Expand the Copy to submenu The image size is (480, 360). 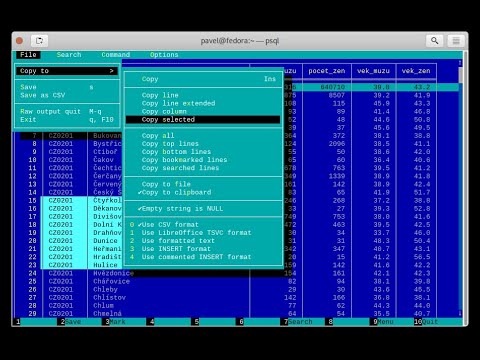(x=67, y=71)
